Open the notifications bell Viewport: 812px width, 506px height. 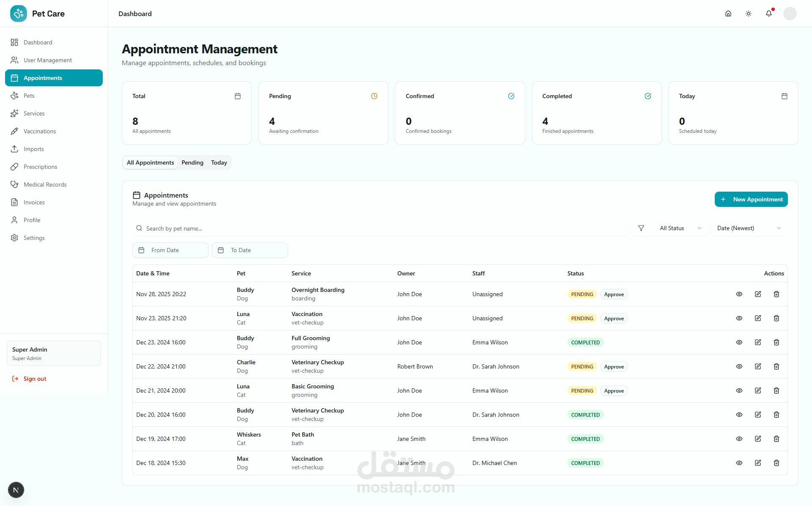[x=768, y=14]
